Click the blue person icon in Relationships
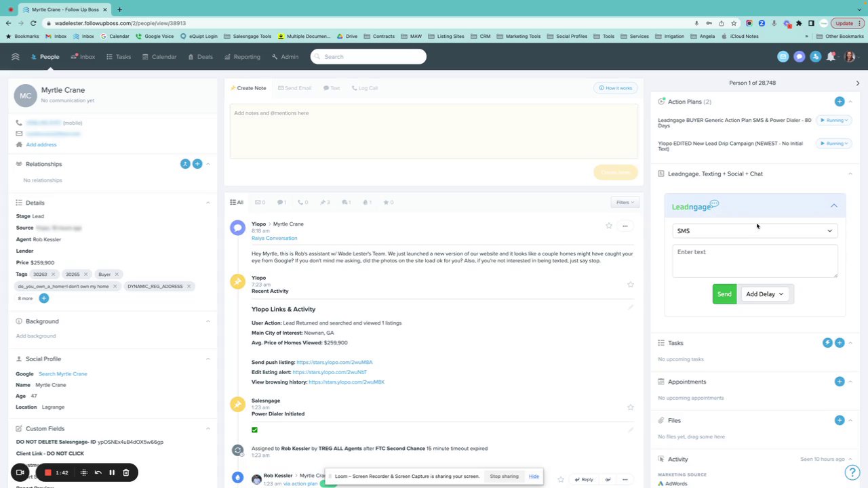 (185, 164)
